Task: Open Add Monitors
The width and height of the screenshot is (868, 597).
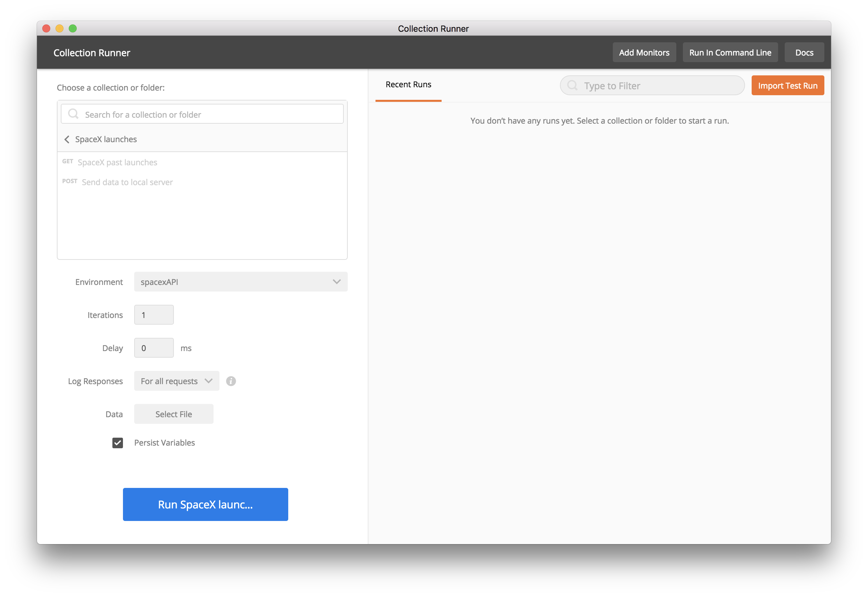Action: 644,52
